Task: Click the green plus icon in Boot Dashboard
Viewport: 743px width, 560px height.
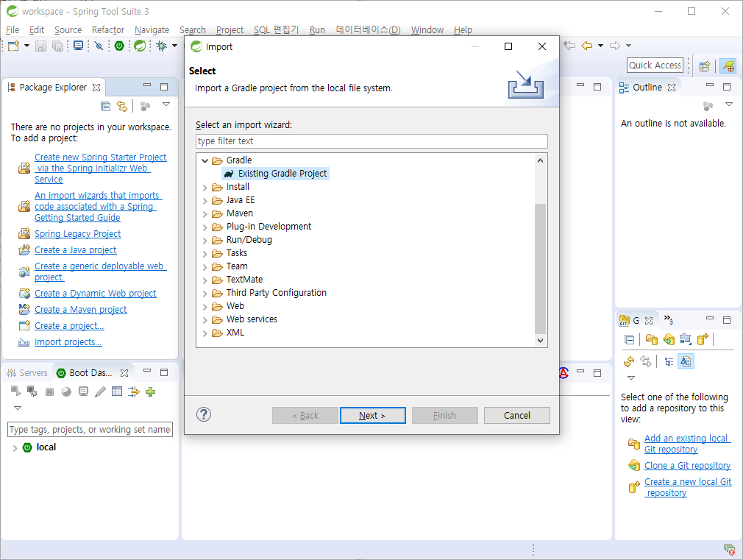Action: point(150,391)
